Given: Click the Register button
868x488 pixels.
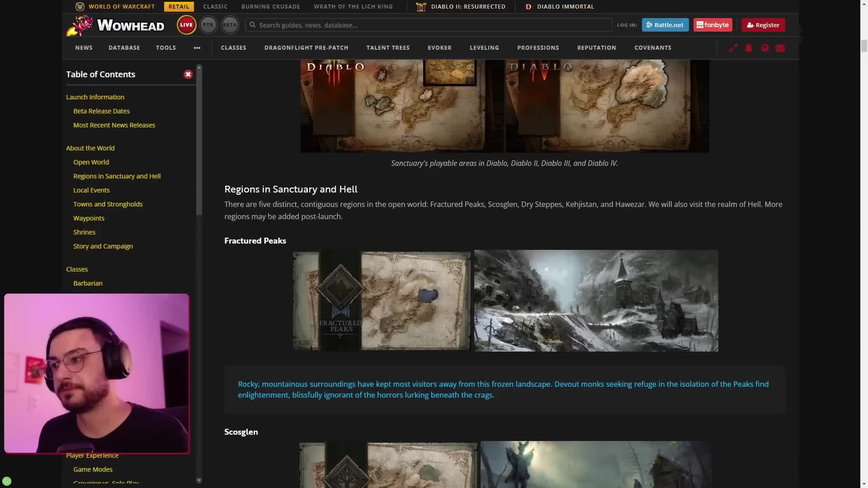Looking at the screenshot, I should pos(763,25).
